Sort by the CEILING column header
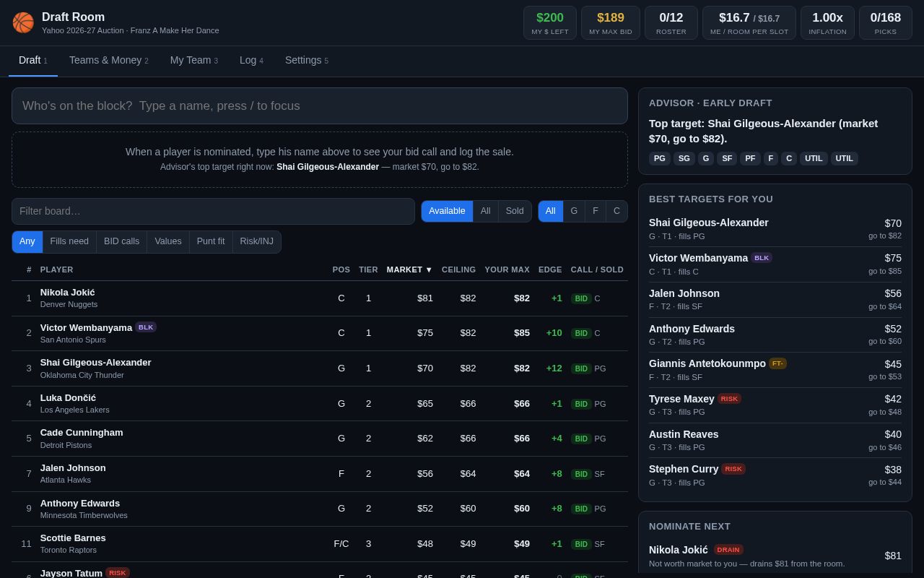Screen dimensions: 924x578 [458, 269]
